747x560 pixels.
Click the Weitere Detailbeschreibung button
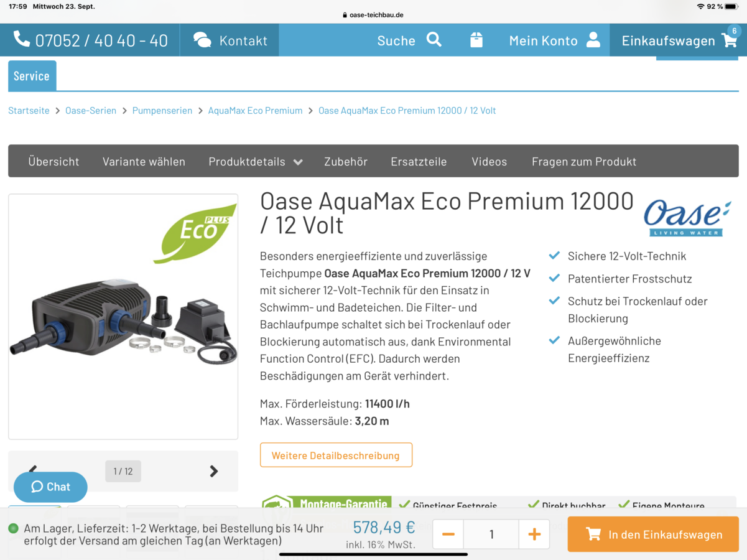(x=336, y=455)
